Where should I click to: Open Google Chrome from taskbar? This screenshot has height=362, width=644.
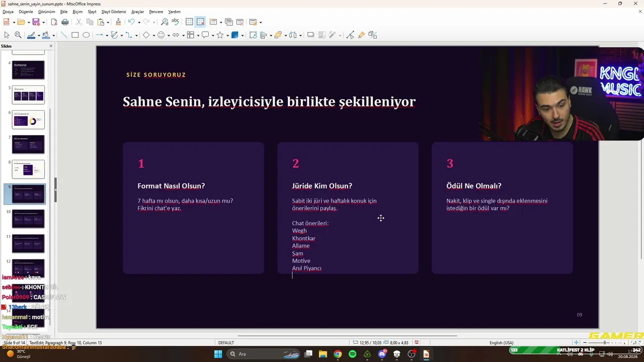tap(338, 354)
